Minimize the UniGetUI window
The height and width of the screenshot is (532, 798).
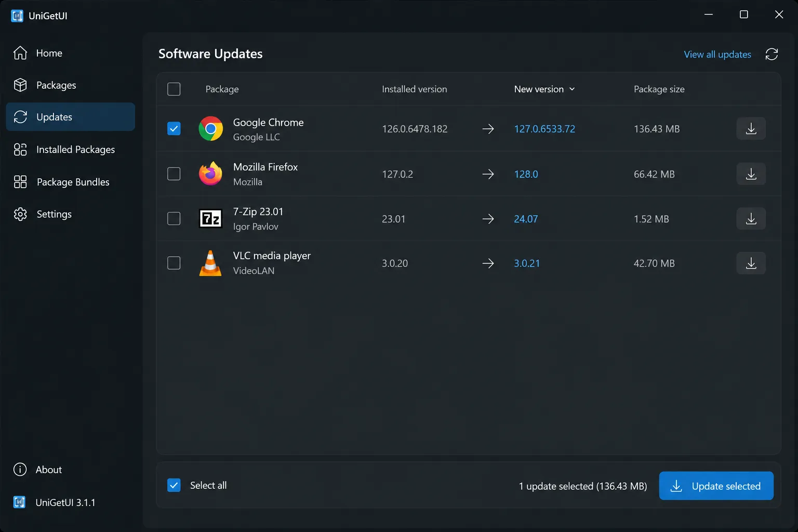pyautogui.click(x=709, y=15)
